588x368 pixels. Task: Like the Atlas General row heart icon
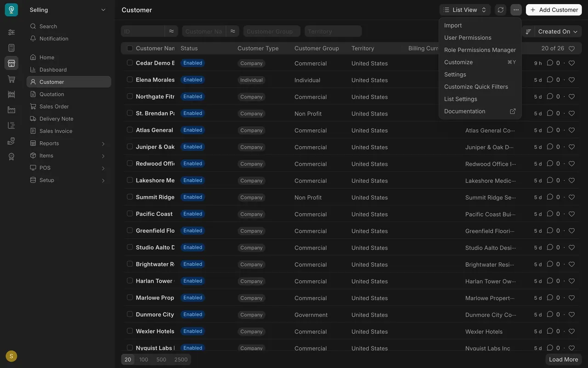pyautogui.click(x=571, y=130)
